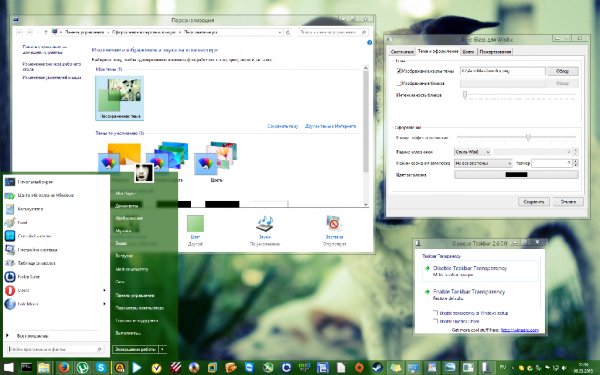600x375 pixels.
Task: Click help question mark in Персонализация window
Action: tap(369, 42)
